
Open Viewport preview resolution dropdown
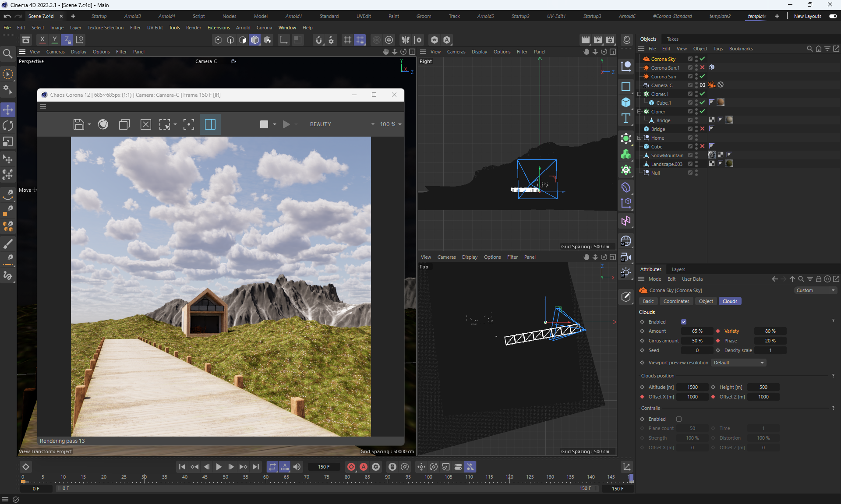point(739,363)
